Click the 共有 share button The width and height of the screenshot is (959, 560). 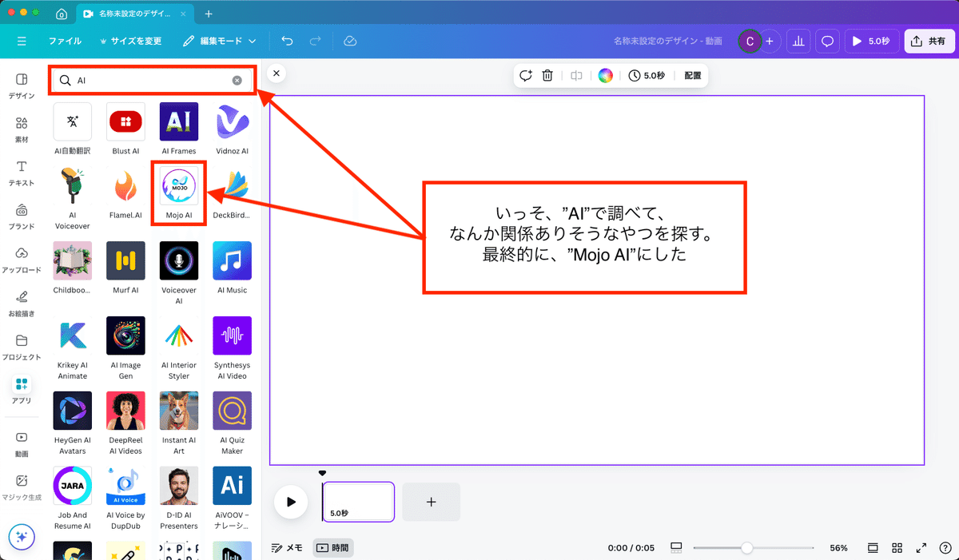click(x=929, y=41)
